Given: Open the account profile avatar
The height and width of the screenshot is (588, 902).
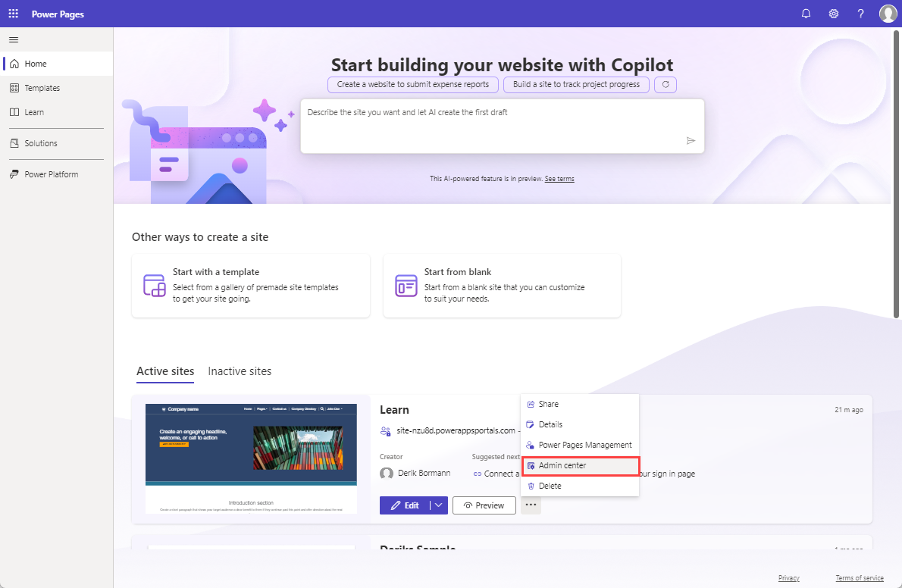Looking at the screenshot, I should click(888, 13).
